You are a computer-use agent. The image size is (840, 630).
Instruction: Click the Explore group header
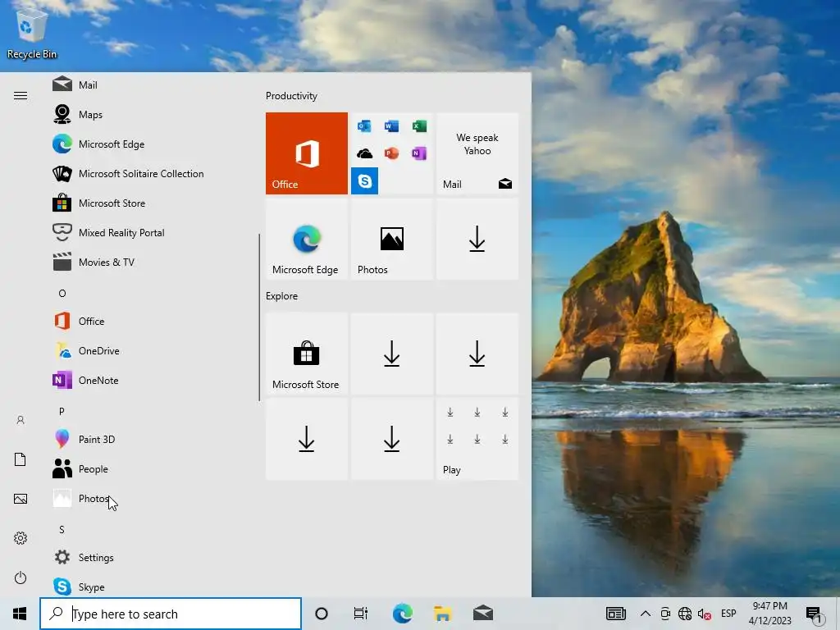coord(282,295)
